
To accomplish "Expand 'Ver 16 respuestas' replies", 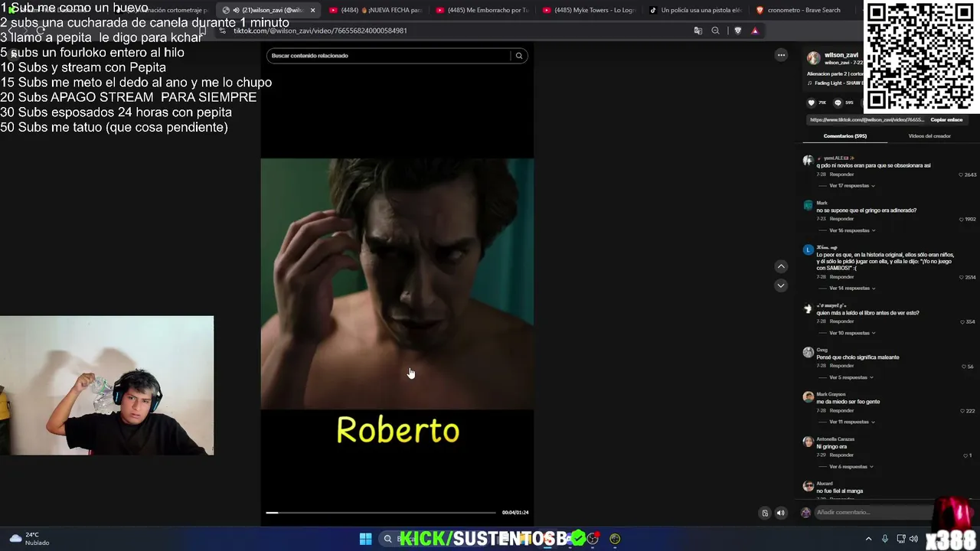I will coord(851,230).
